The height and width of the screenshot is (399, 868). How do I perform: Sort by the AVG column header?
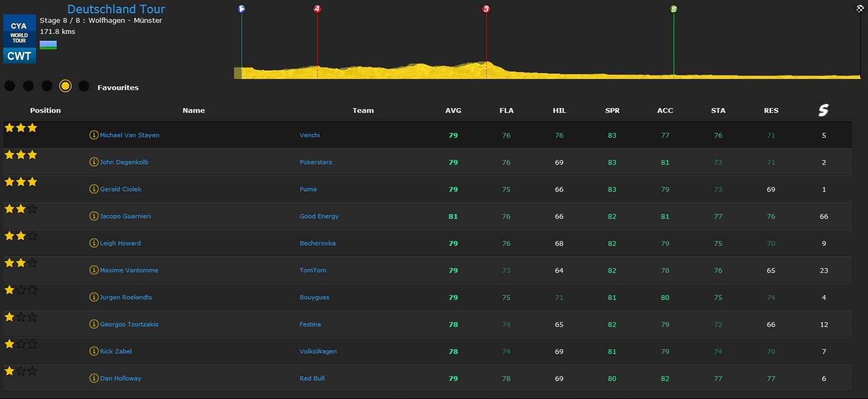453,110
